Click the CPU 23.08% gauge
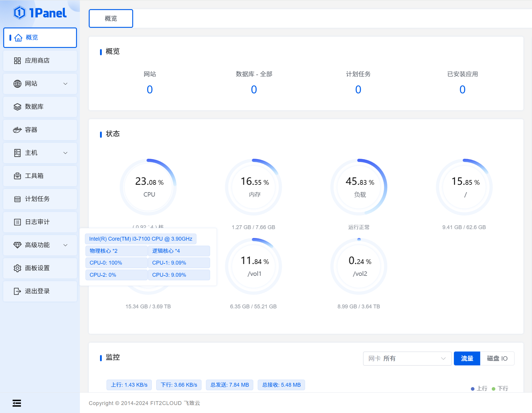Viewport: 532px width, 413px height. tap(148, 187)
